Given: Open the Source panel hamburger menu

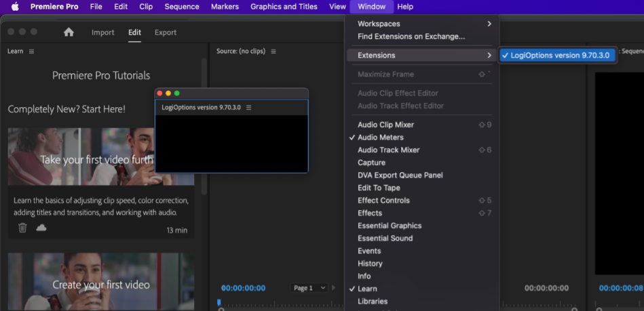Looking at the screenshot, I should (273, 51).
